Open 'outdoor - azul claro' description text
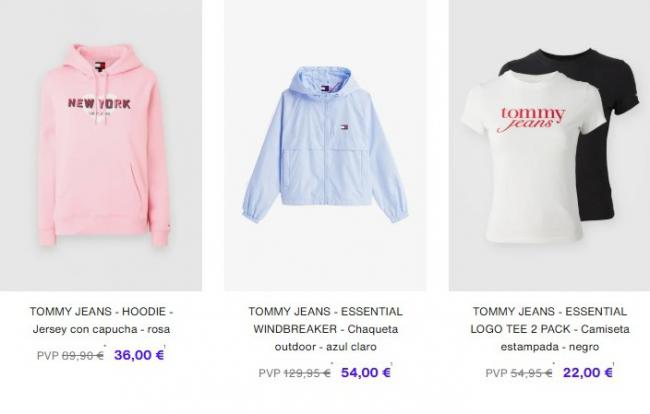The height and width of the screenshot is (414, 650). pos(325,346)
